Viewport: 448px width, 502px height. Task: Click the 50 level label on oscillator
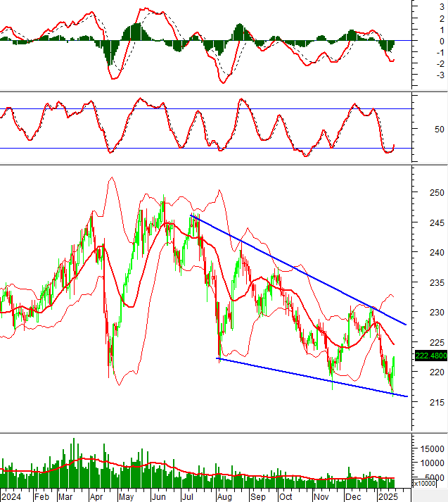pyautogui.click(x=440, y=130)
